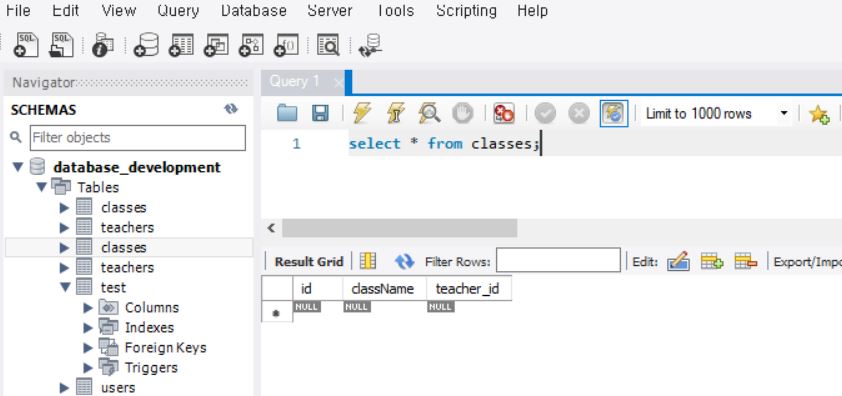Close the Query 1 tab
Image resolution: width=842 pixels, height=396 pixels.
(x=338, y=83)
